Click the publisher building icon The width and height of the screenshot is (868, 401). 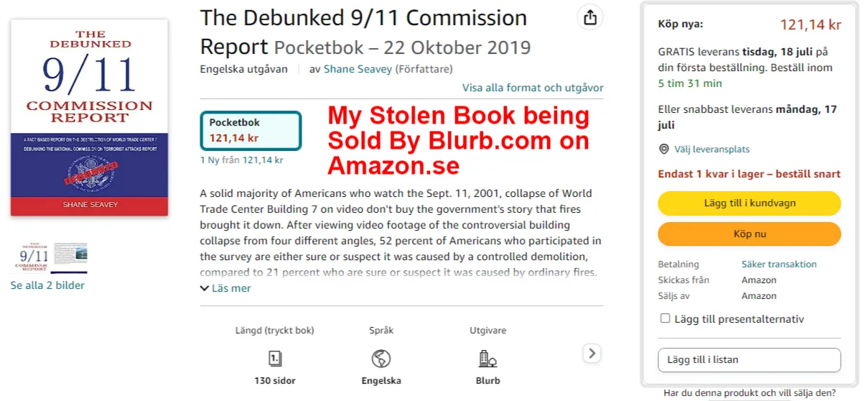click(x=487, y=359)
